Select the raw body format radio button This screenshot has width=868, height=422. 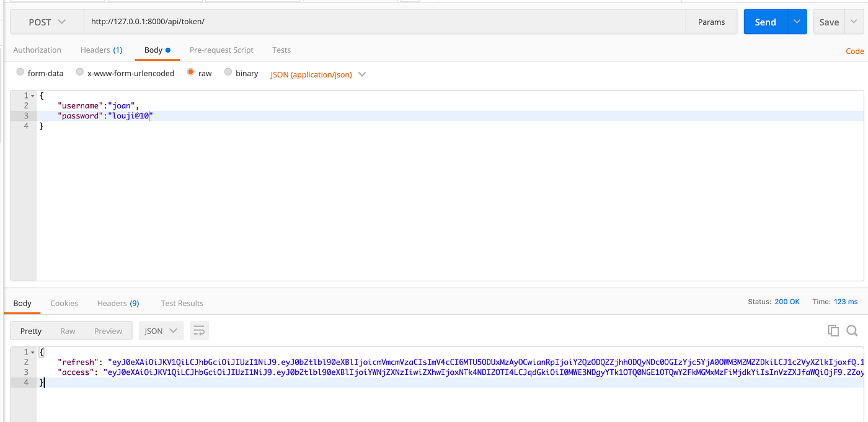pyautogui.click(x=190, y=72)
